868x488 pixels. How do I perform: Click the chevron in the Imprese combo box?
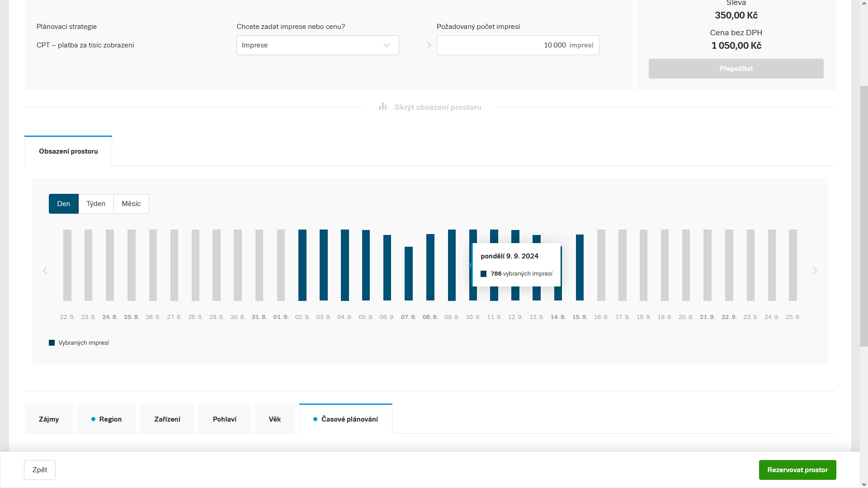point(387,45)
